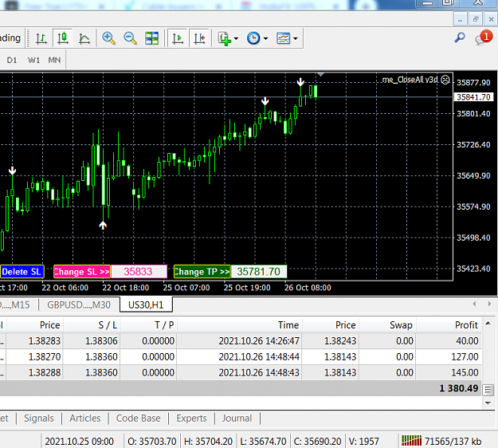Click the me_CloseAll v3d expert face icon
Image resolution: width=498 pixels, height=448 pixels.
pos(445,80)
